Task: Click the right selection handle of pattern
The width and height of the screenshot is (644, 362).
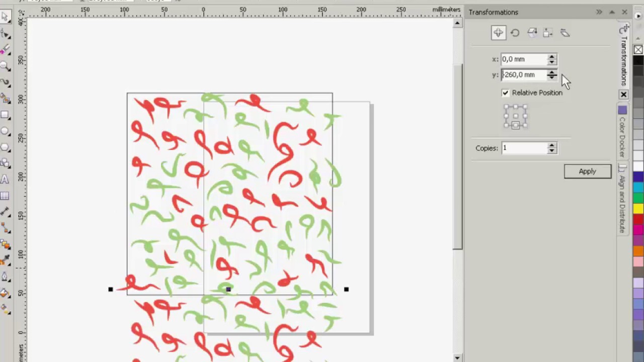Action: (x=346, y=289)
